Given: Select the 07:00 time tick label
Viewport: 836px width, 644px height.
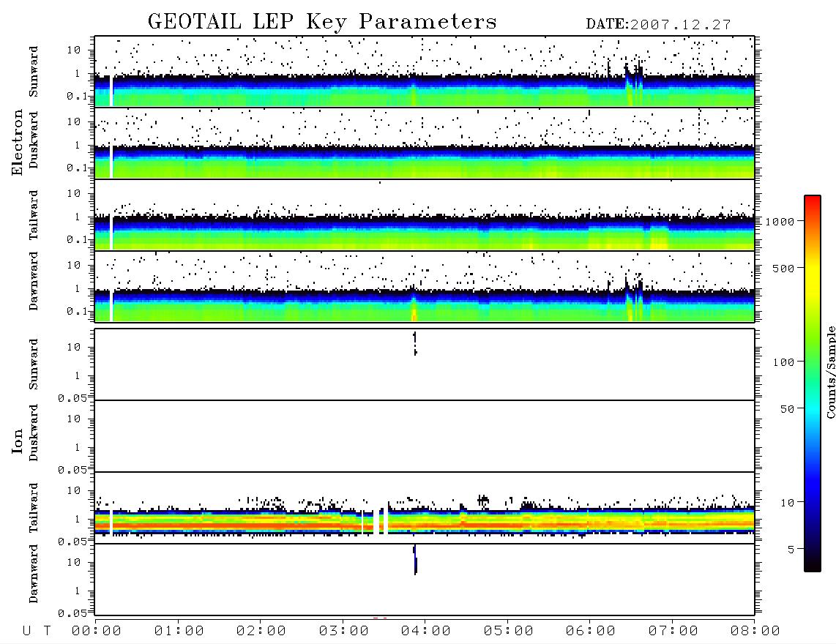Looking at the screenshot, I should tap(673, 632).
